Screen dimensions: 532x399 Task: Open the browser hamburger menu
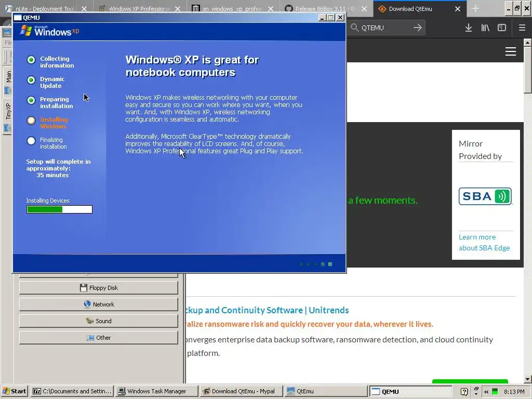point(522,28)
